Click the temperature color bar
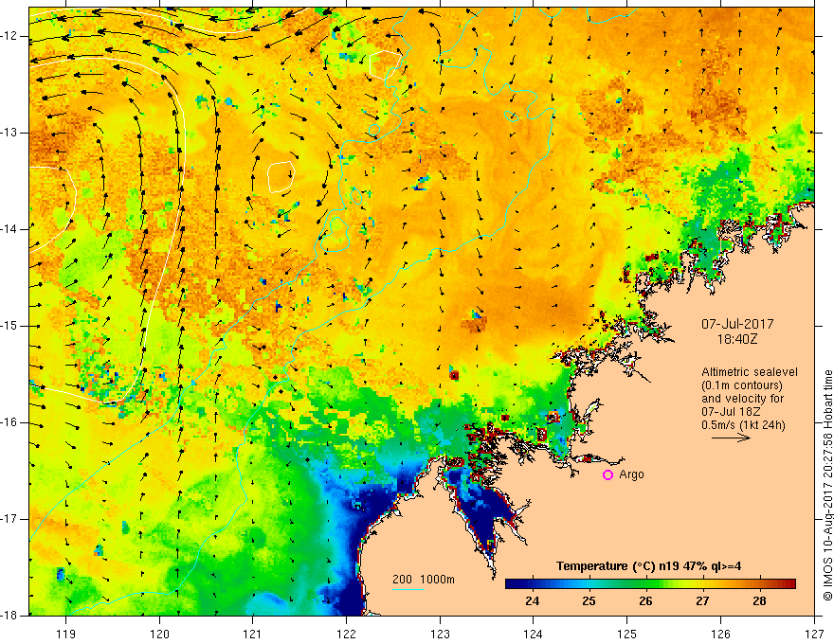 (x=650, y=584)
